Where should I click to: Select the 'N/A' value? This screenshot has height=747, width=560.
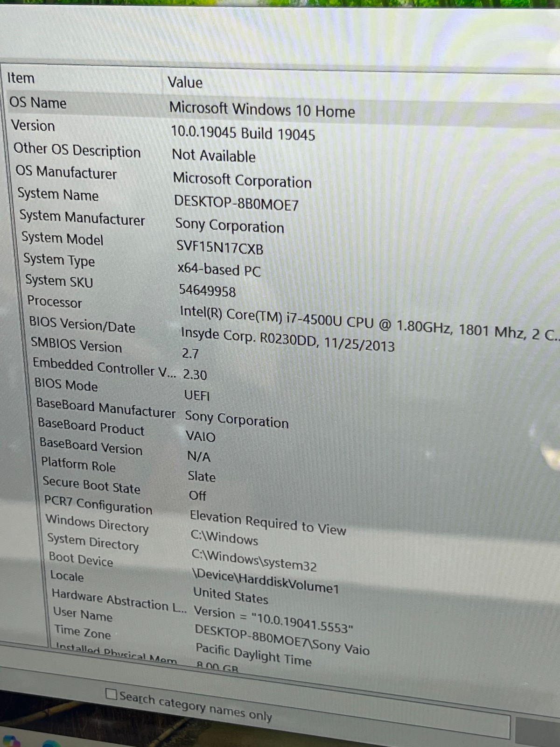(199, 456)
